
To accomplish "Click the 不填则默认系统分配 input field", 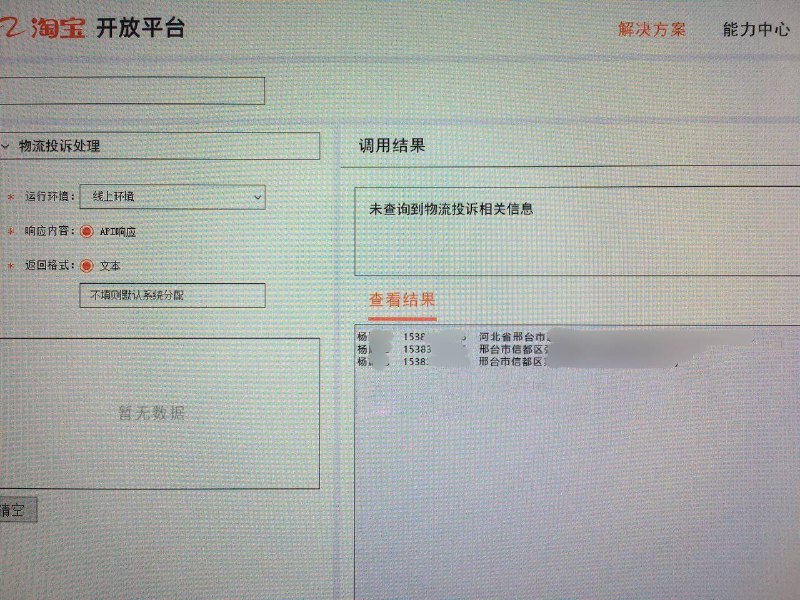I will tap(172, 295).
